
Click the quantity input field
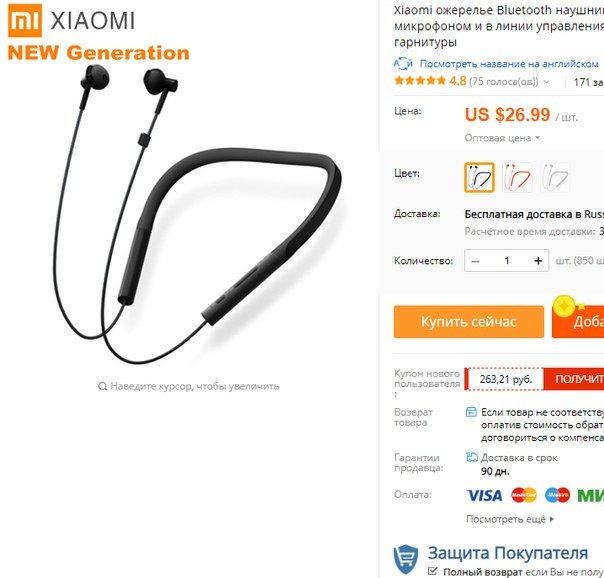click(x=507, y=261)
